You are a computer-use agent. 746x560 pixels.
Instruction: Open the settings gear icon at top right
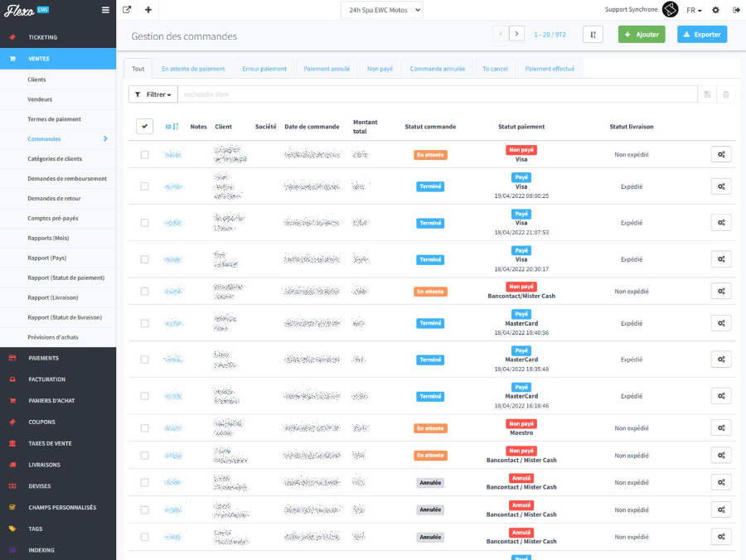tap(715, 10)
